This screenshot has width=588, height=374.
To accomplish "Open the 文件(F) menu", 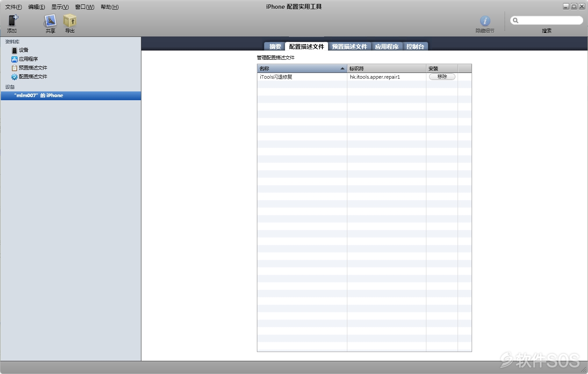I will pyautogui.click(x=14, y=7).
